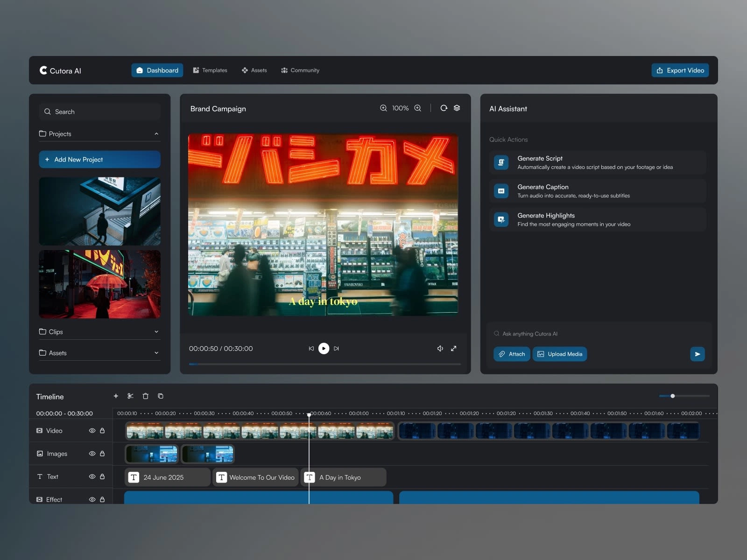
Task: Click the scissors cut tool in Timeline
Action: click(x=130, y=396)
